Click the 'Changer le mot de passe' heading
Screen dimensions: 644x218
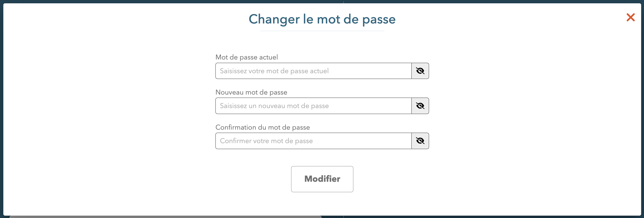(x=322, y=19)
